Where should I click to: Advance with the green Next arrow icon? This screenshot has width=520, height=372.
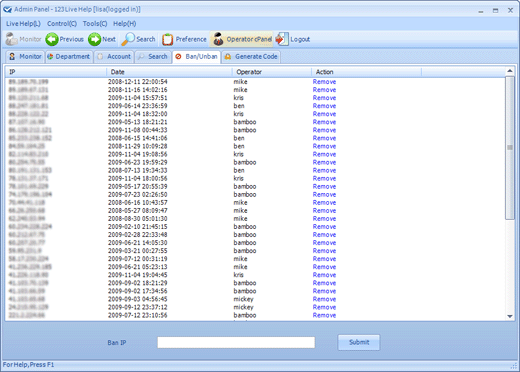(94, 39)
